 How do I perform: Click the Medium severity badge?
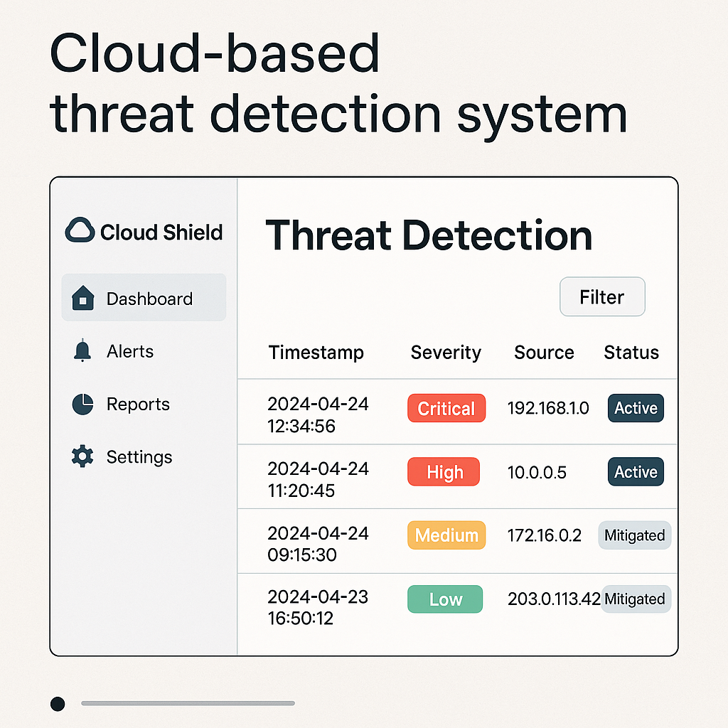click(x=446, y=535)
